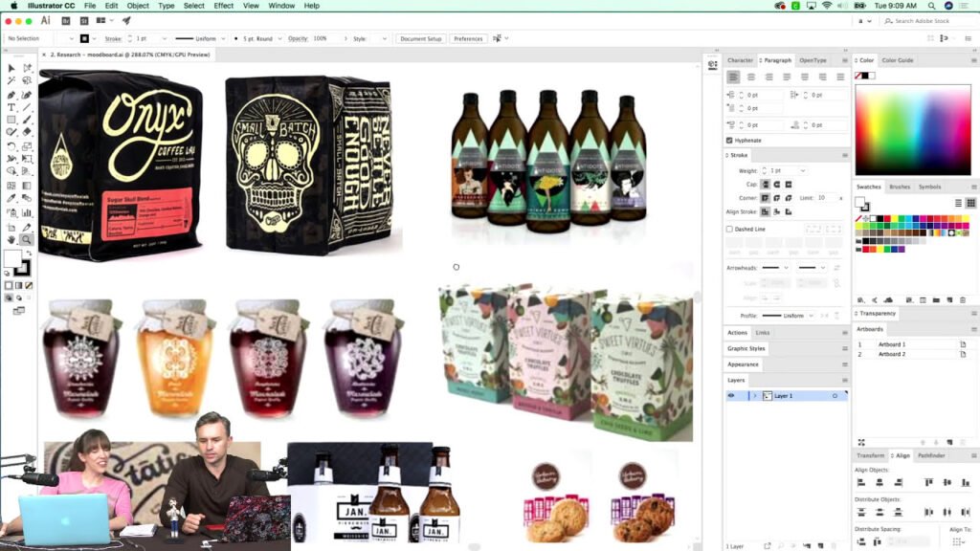Select the Gradient tool
The width and height of the screenshot is (980, 551).
click(x=27, y=186)
